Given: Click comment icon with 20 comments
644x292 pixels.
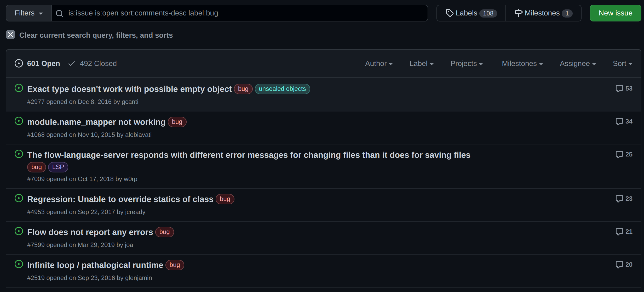Looking at the screenshot, I should click(619, 265).
